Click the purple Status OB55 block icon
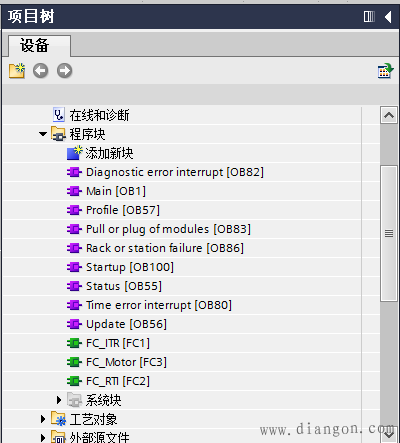The width and height of the screenshot is (400, 443). pos(74,286)
